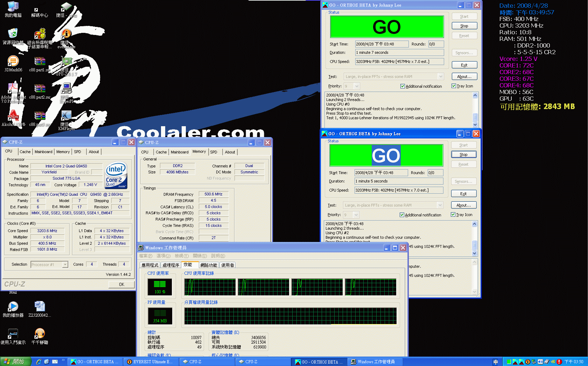Screen dimensions: 588x366
Task: Click the 中 language indicator in the taskbar
Action: [496, 362]
